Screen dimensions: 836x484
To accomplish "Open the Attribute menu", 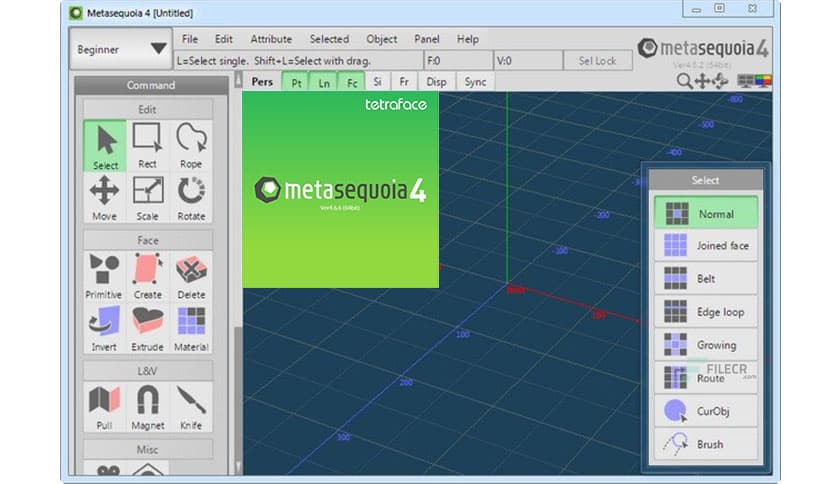I will 271,39.
